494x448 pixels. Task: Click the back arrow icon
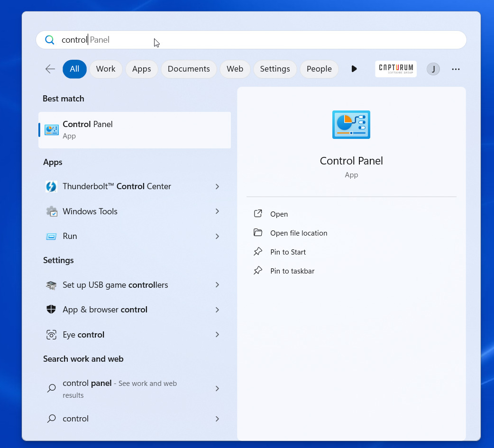(x=50, y=69)
